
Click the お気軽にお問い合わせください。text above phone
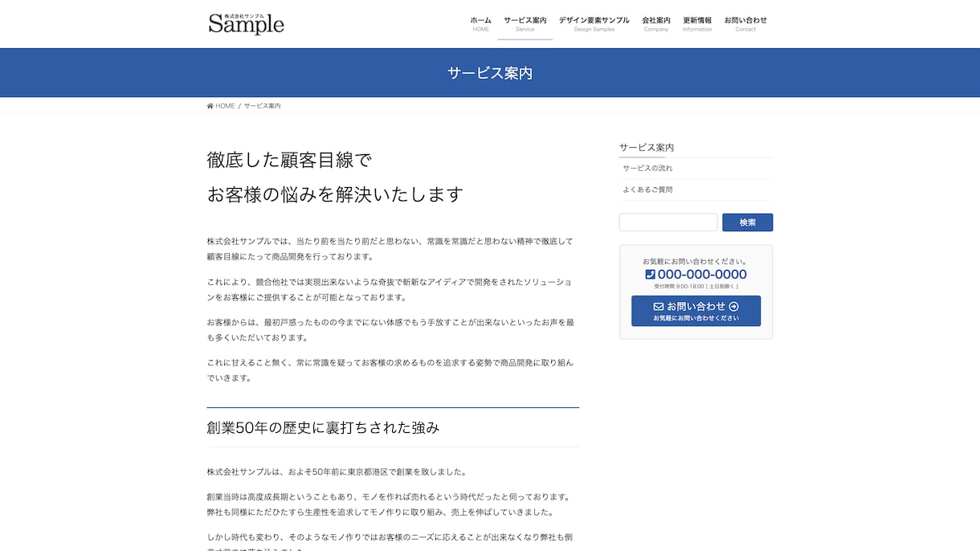[696, 262]
